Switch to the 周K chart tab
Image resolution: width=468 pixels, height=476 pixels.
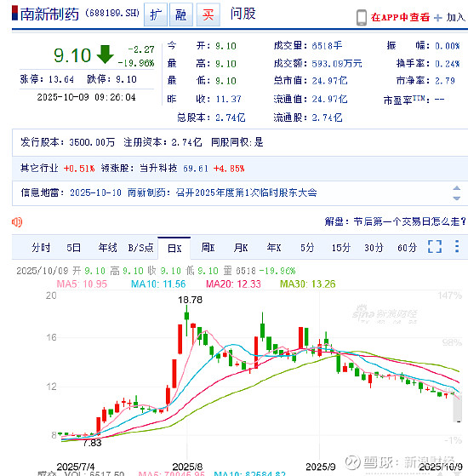point(208,248)
